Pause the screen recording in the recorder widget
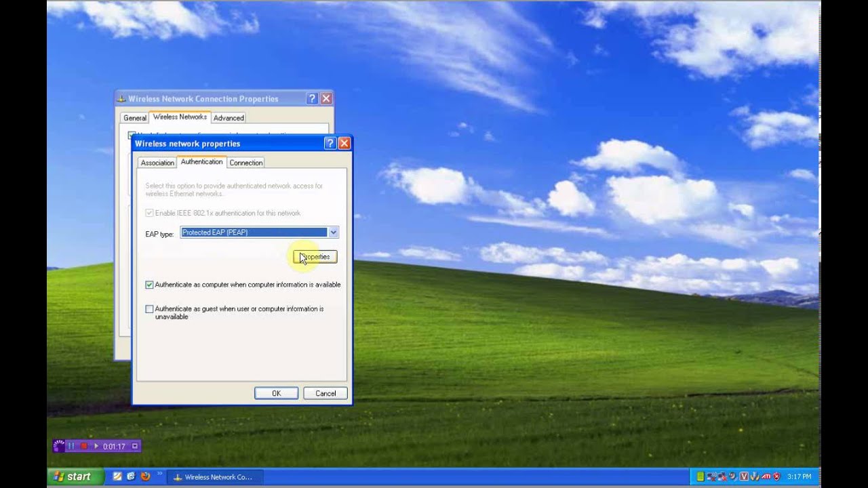Image resolution: width=868 pixels, height=488 pixels. pyautogui.click(x=71, y=446)
